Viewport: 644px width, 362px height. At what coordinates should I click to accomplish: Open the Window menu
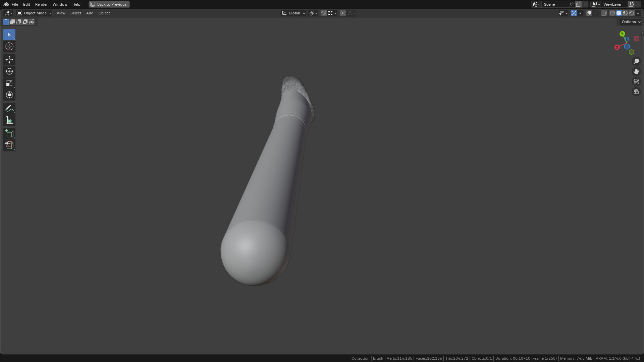click(x=60, y=4)
